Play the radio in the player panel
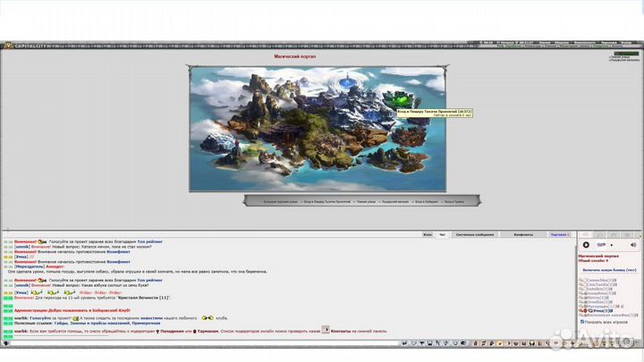This screenshot has width=644, height=362. [586, 245]
